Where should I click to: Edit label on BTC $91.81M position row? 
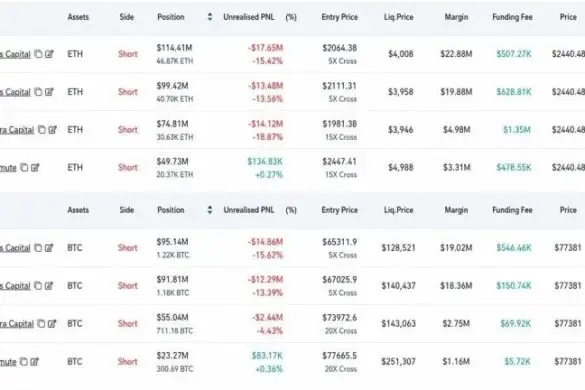point(49,286)
